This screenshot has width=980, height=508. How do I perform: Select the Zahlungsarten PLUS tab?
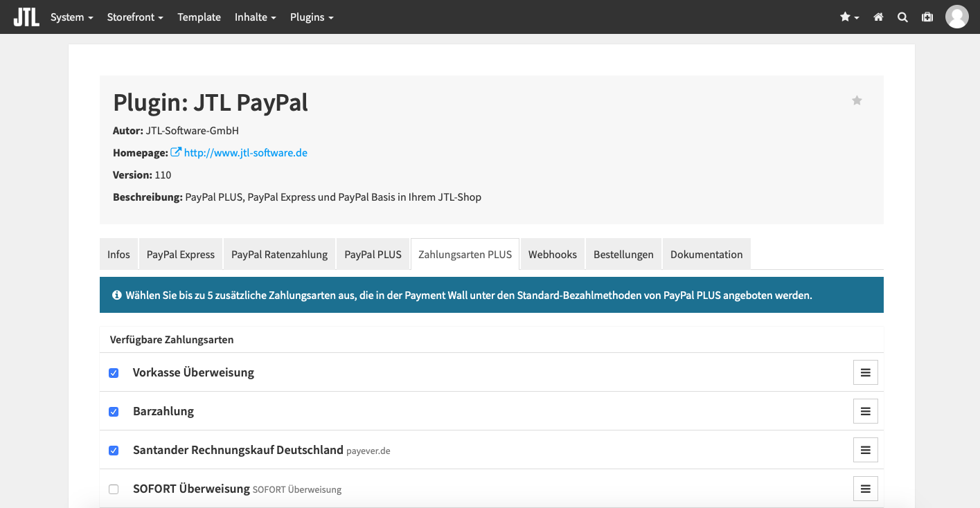[465, 254]
